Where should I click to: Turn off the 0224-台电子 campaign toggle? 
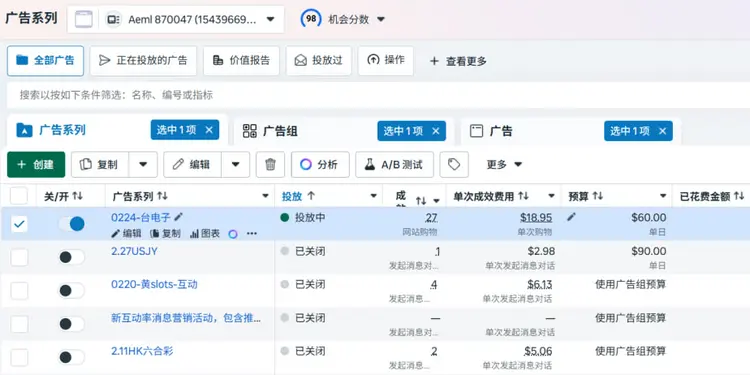(72, 224)
